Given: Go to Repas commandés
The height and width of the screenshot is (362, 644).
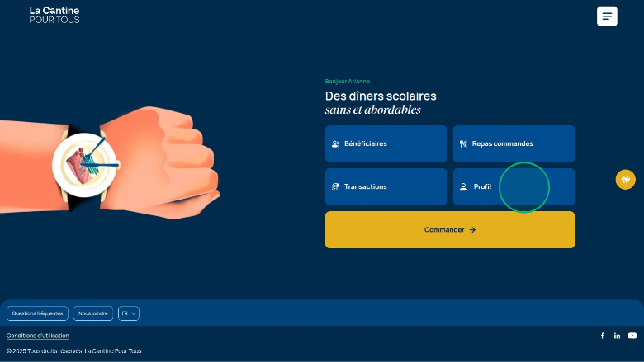Looking at the screenshot, I should tap(514, 144).
